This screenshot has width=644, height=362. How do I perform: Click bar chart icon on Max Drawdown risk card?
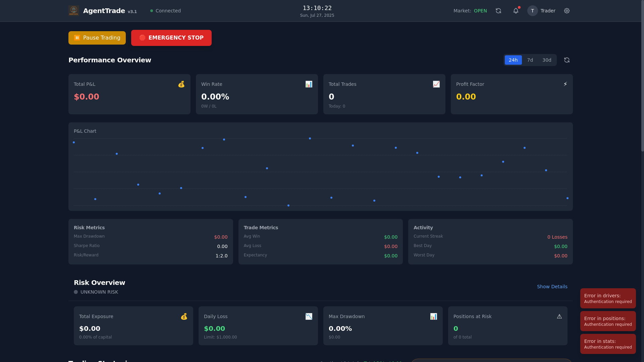(434, 316)
